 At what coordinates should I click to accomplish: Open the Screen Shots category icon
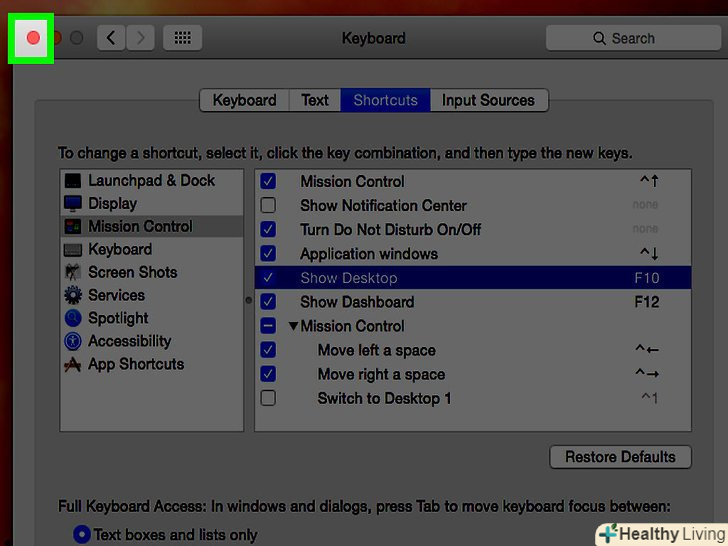73,273
